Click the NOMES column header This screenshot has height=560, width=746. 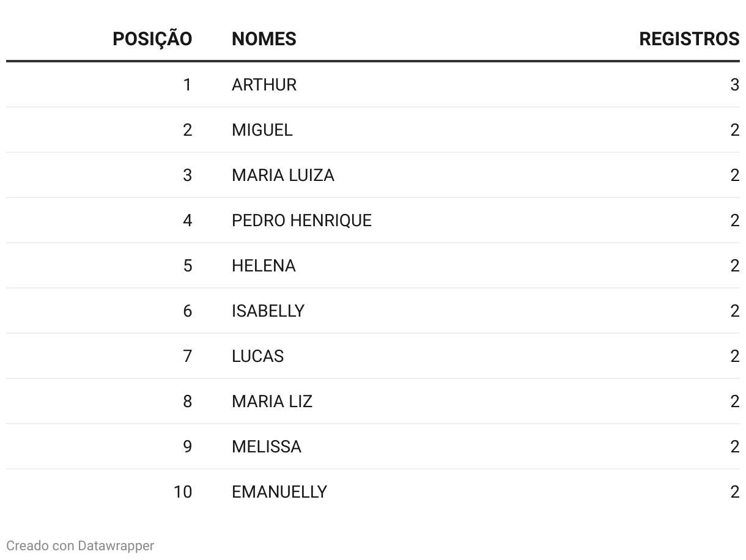point(264,39)
